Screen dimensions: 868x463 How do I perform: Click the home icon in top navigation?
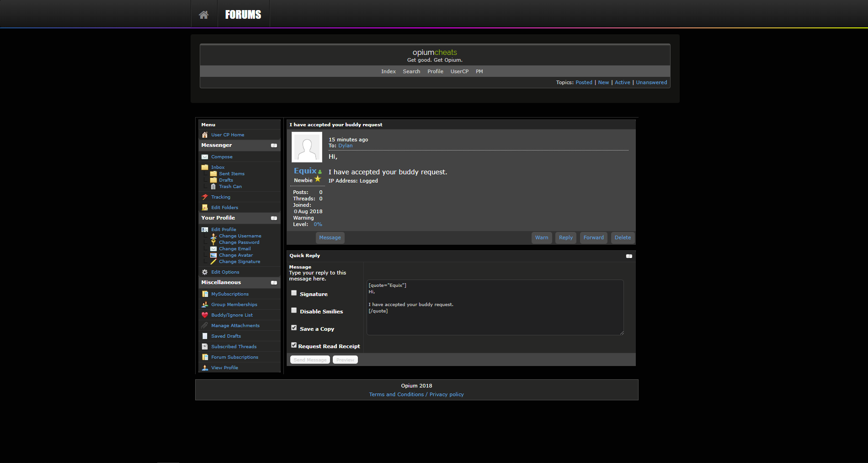[x=204, y=15]
